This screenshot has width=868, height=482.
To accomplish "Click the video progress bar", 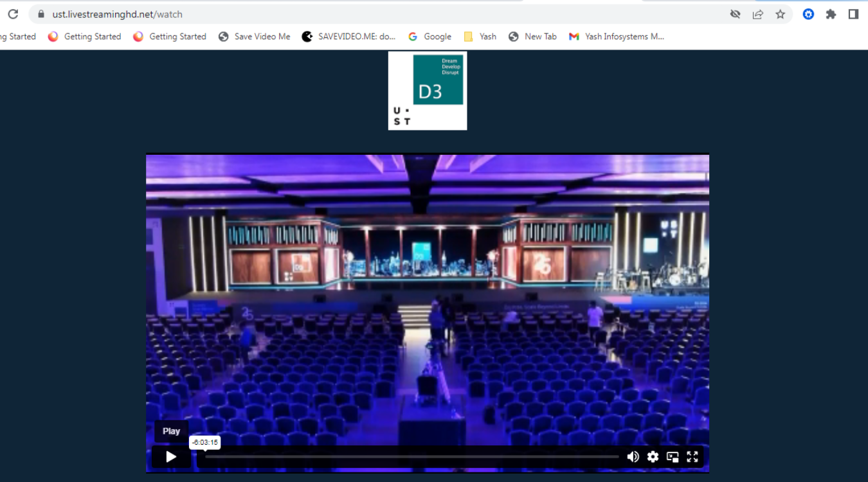I will pyautogui.click(x=411, y=456).
